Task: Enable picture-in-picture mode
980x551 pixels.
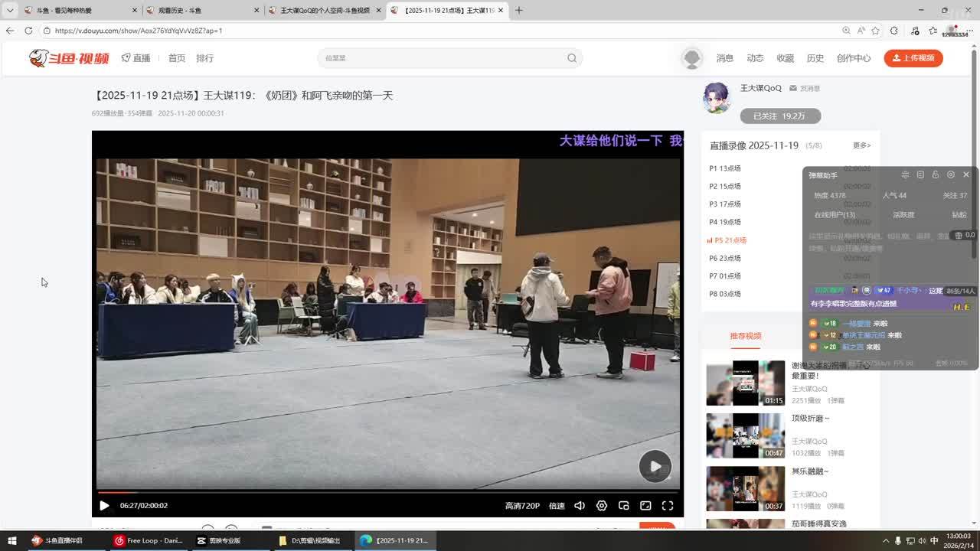Action: (x=624, y=505)
